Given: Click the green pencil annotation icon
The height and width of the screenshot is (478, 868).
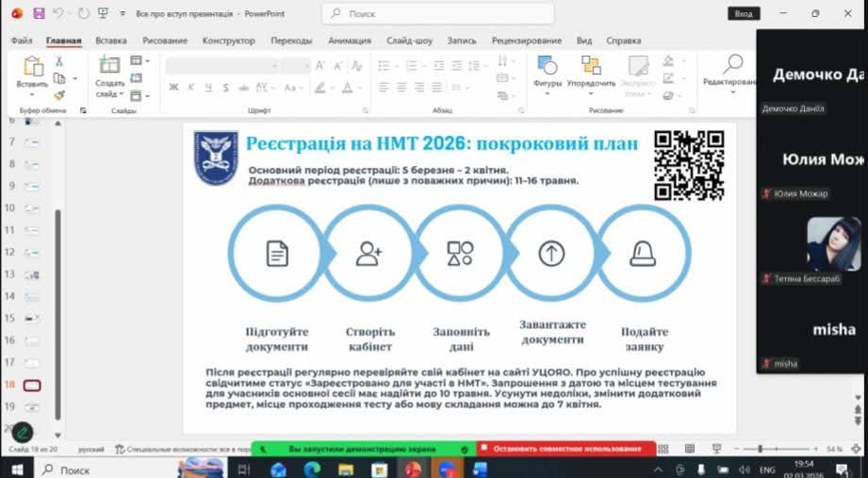Looking at the screenshot, I should click(21, 433).
